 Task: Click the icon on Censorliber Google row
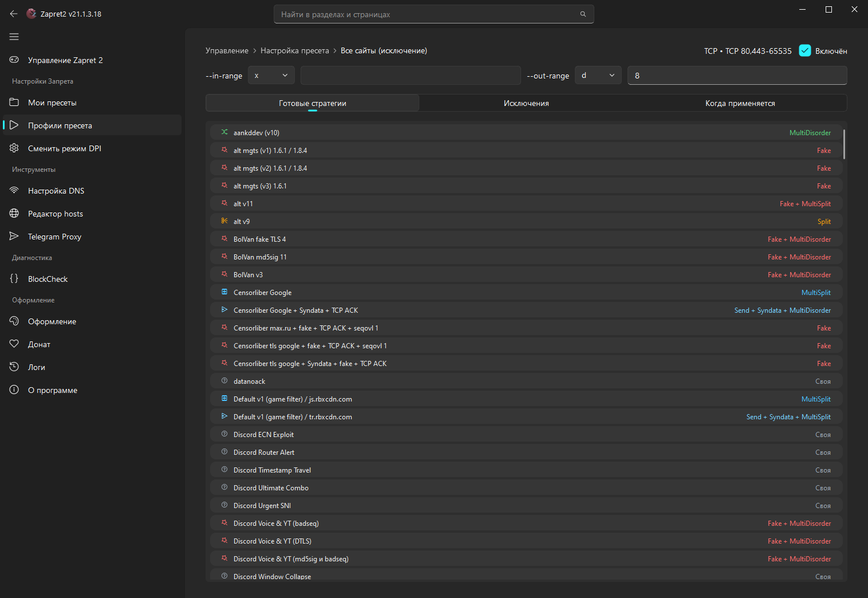click(x=224, y=292)
